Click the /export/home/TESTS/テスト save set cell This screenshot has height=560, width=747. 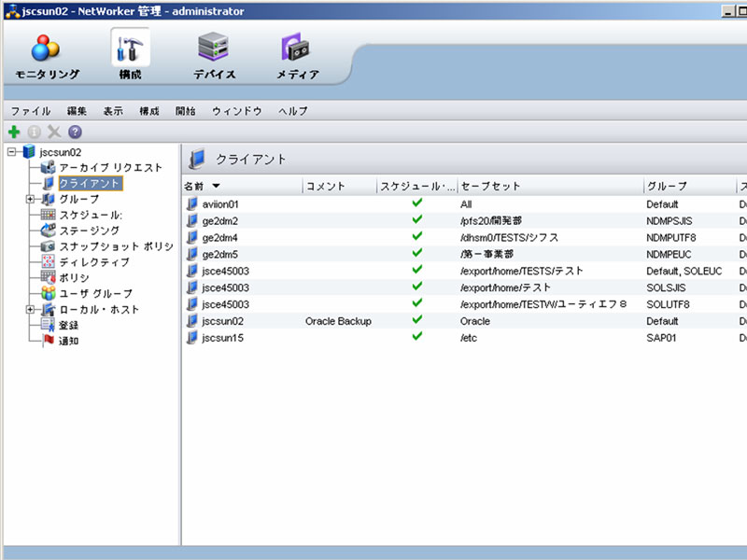[522, 271]
